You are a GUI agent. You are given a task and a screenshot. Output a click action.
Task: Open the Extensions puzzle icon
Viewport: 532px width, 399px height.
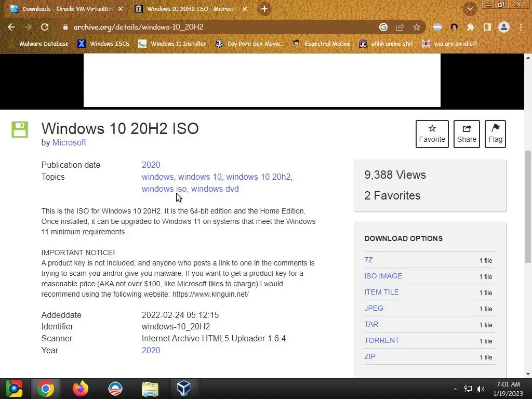pyautogui.click(x=470, y=27)
